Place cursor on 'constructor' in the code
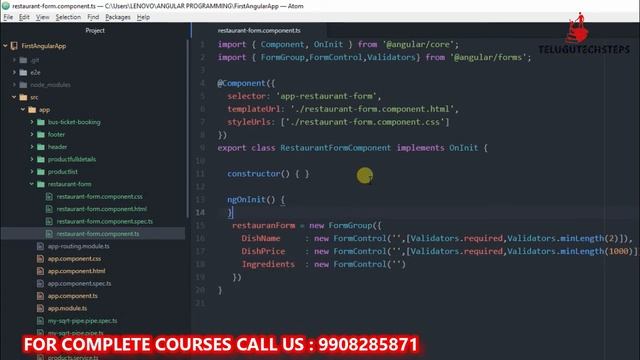 (x=253, y=174)
